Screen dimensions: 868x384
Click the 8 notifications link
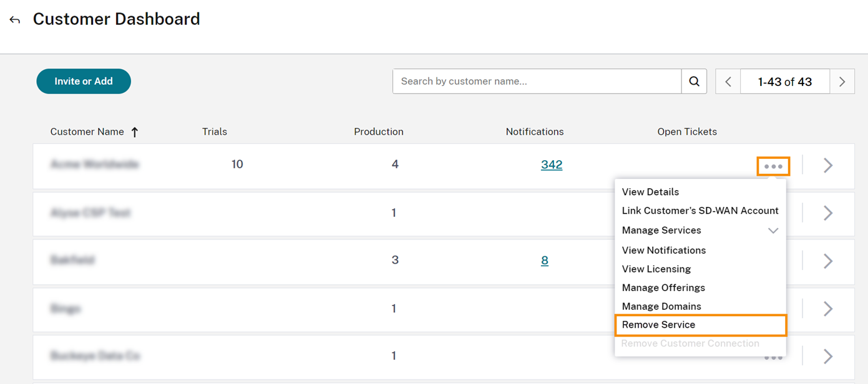tap(545, 261)
